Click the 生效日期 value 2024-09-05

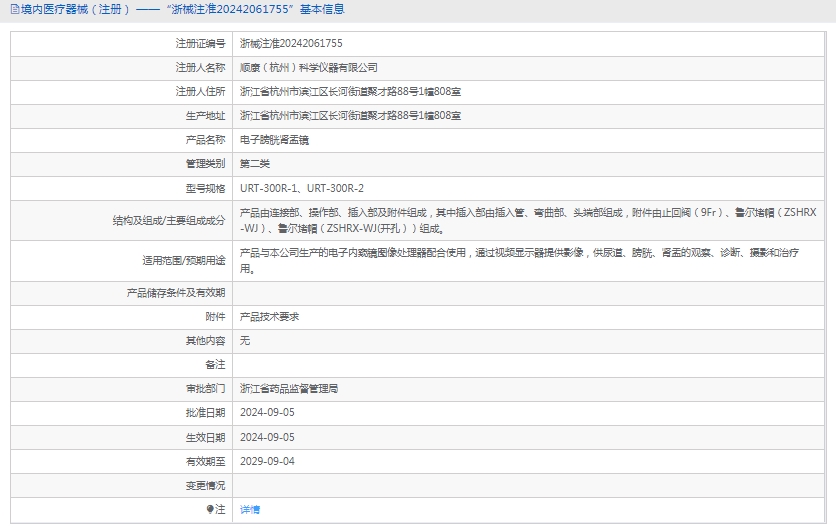(x=267, y=437)
